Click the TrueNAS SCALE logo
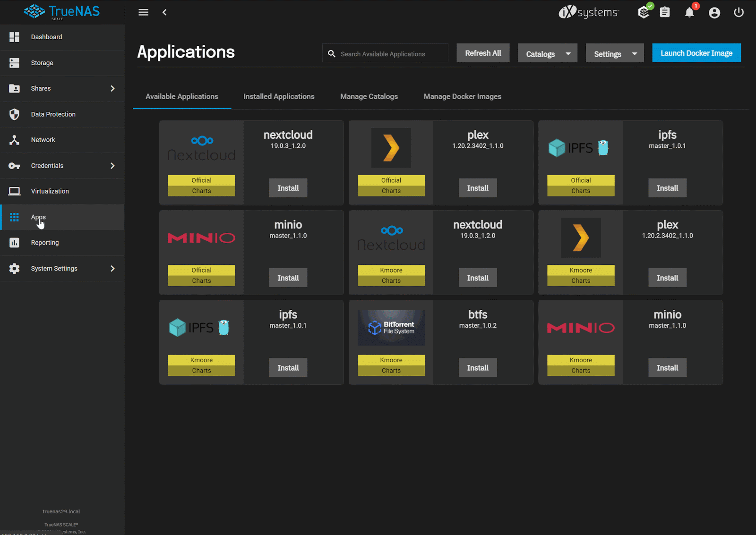756x535 pixels. [x=62, y=12]
